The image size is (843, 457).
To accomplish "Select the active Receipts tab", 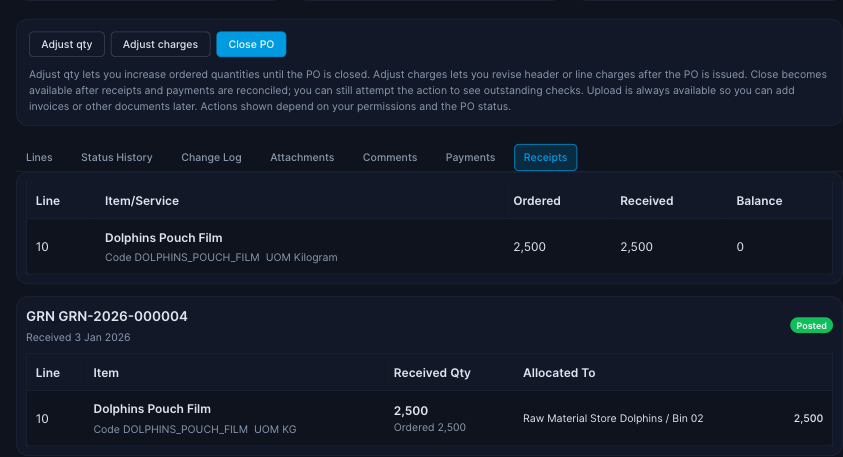I will pyautogui.click(x=545, y=157).
